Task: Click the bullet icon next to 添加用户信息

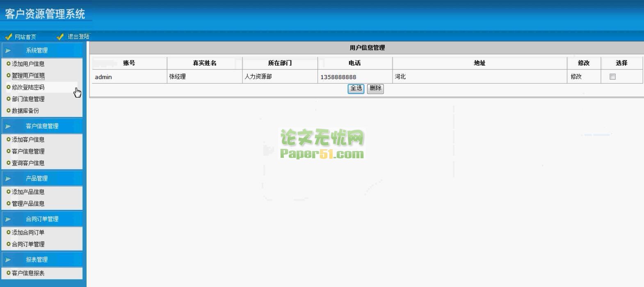Action: pyautogui.click(x=9, y=64)
